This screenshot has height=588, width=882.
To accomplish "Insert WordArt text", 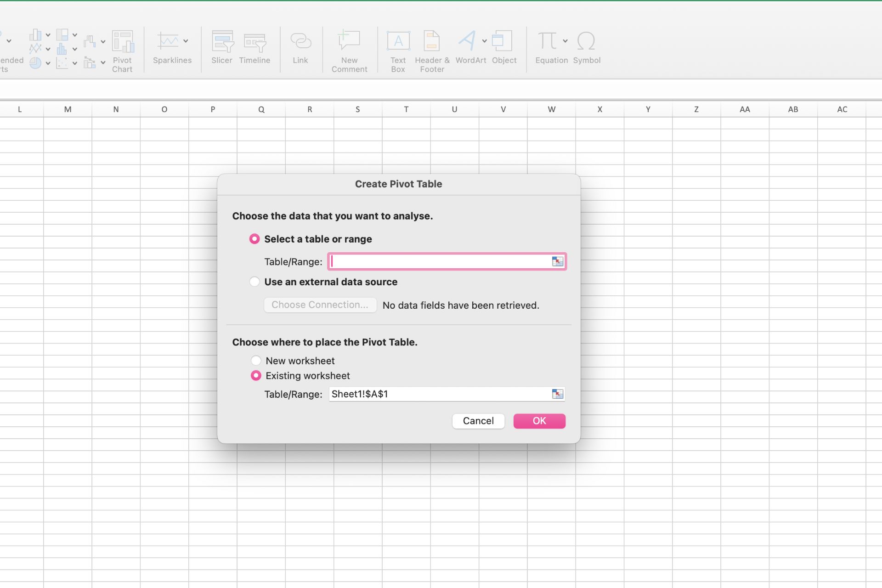I will [468, 41].
